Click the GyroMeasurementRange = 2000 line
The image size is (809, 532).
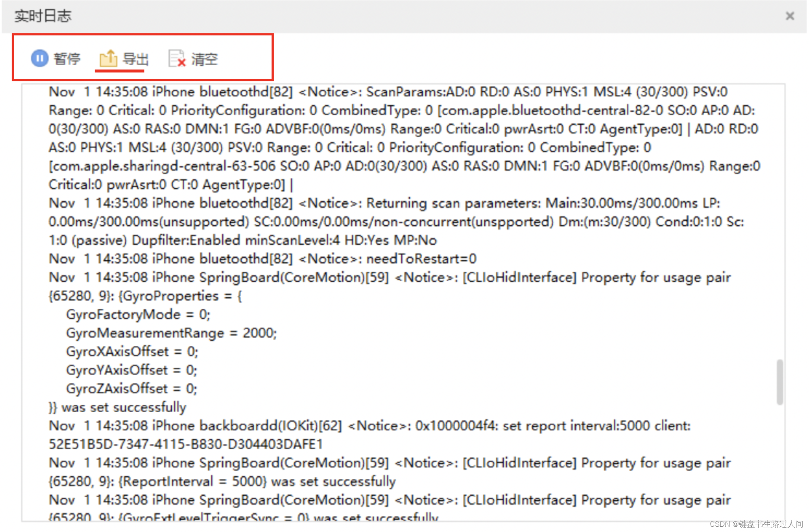point(171,333)
